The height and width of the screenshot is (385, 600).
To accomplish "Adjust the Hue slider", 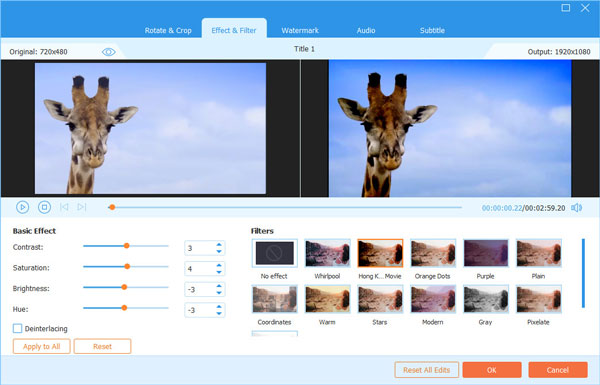I will (x=124, y=308).
